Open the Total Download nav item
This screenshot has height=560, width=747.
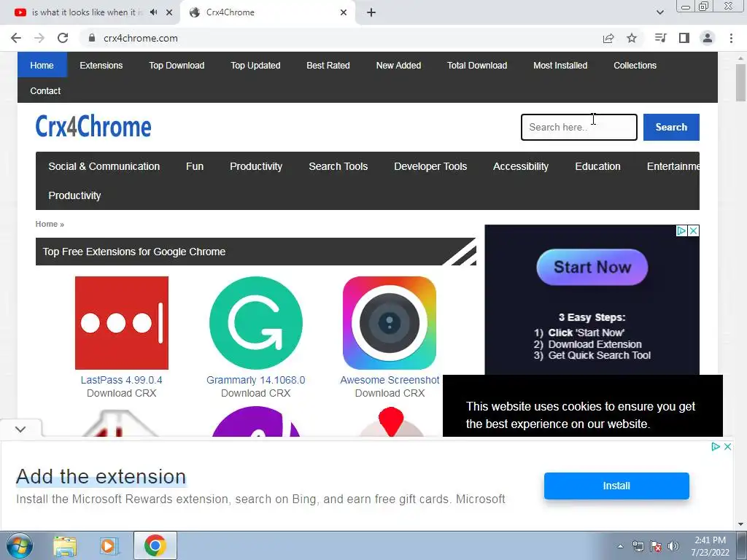[477, 65]
